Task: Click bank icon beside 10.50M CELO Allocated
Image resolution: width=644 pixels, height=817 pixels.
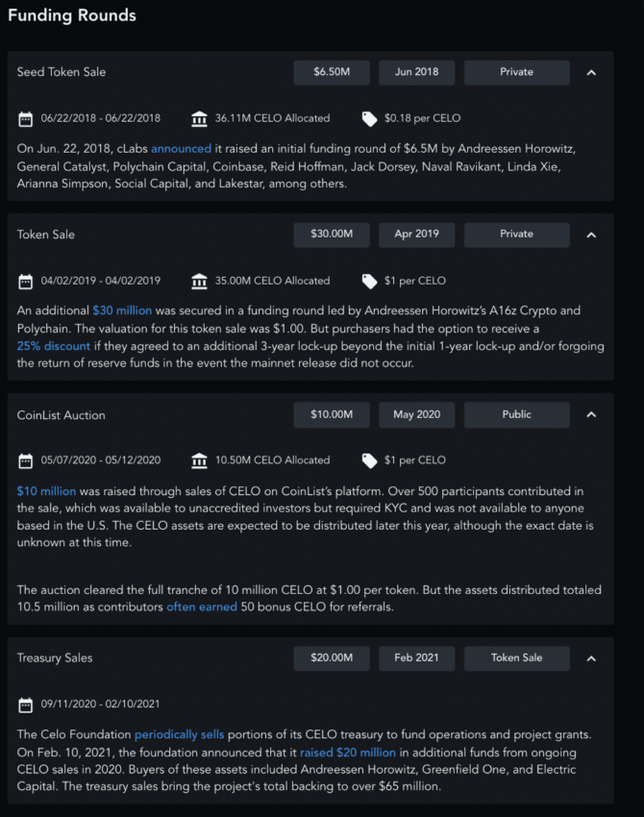Action: tap(199, 461)
